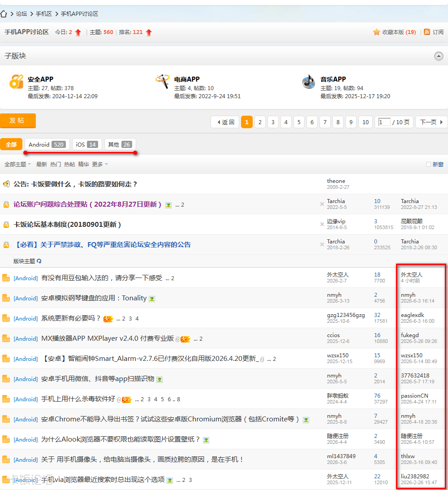
Task: Open the 音乐APP sub-forum icon
Action: 309,82
